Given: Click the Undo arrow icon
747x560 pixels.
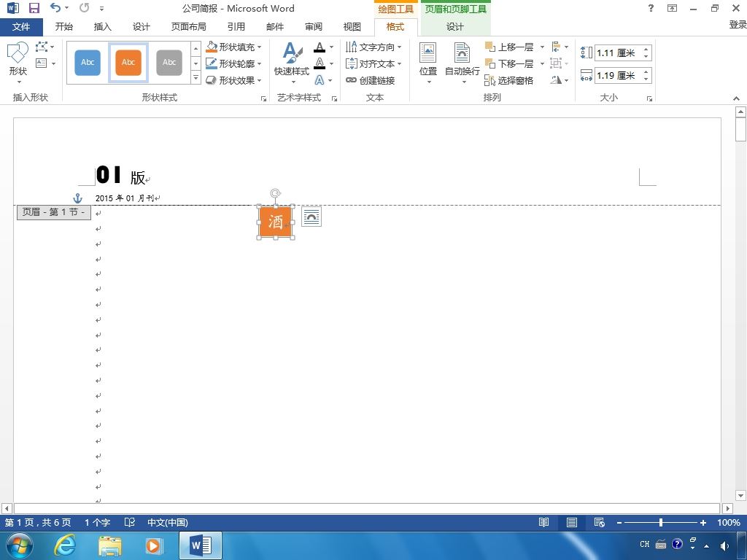Looking at the screenshot, I should pos(55,7).
